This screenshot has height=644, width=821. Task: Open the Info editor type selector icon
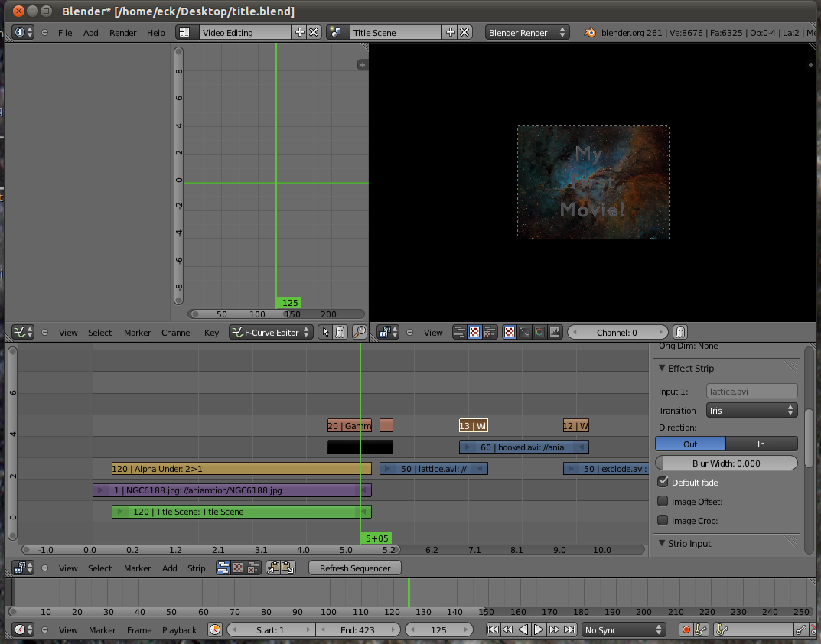pos(22,32)
